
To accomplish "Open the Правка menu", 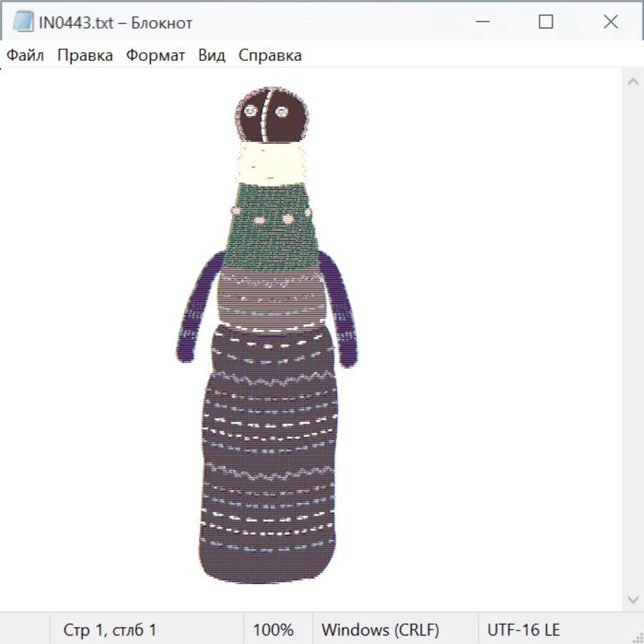I will (x=85, y=56).
